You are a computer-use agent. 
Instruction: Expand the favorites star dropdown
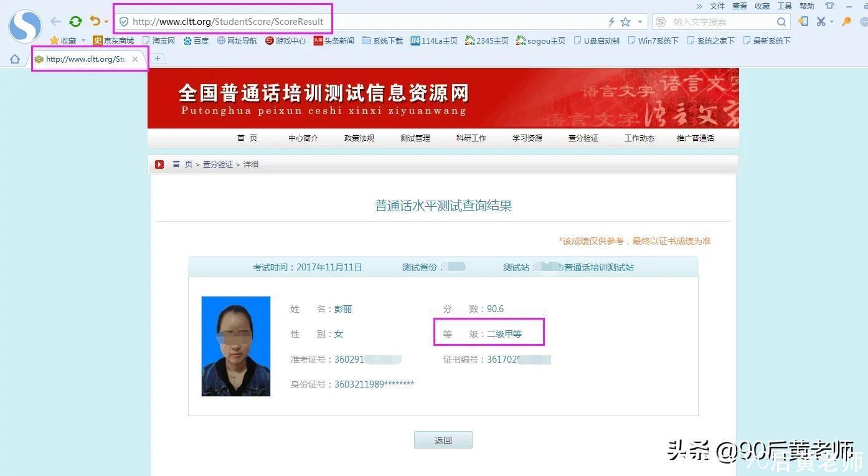click(x=640, y=21)
